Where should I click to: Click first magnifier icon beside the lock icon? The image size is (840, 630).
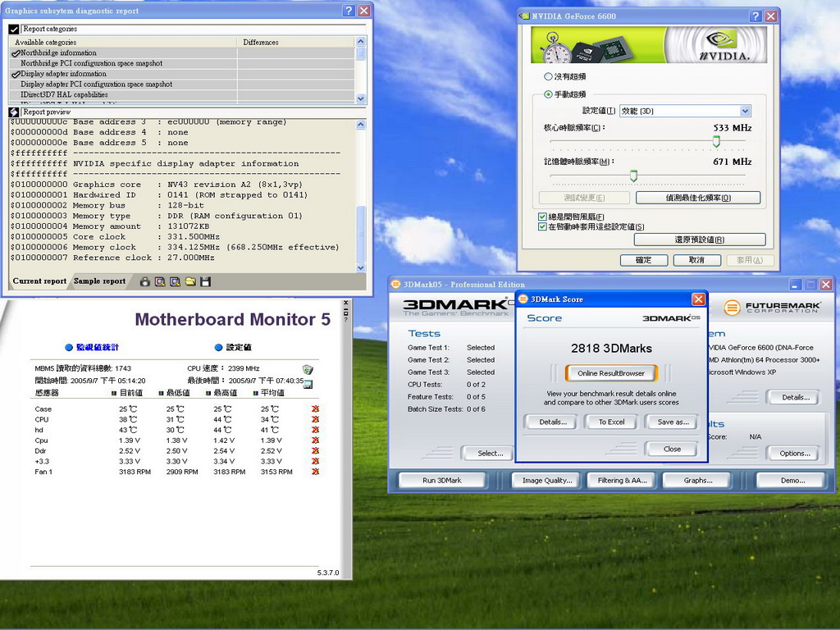pyautogui.click(x=160, y=281)
